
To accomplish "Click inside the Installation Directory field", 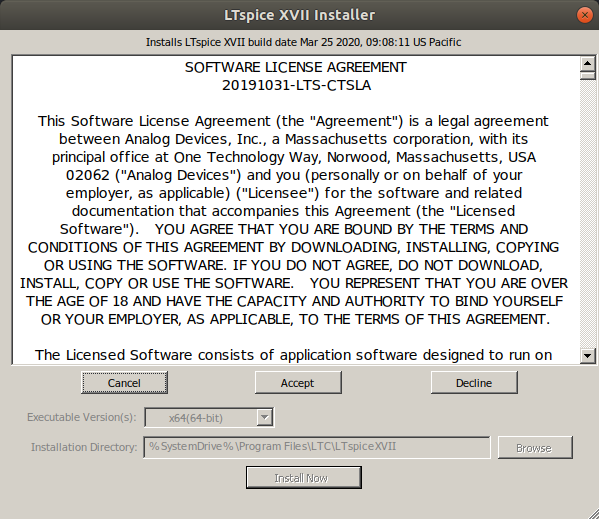I will (x=317, y=447).
